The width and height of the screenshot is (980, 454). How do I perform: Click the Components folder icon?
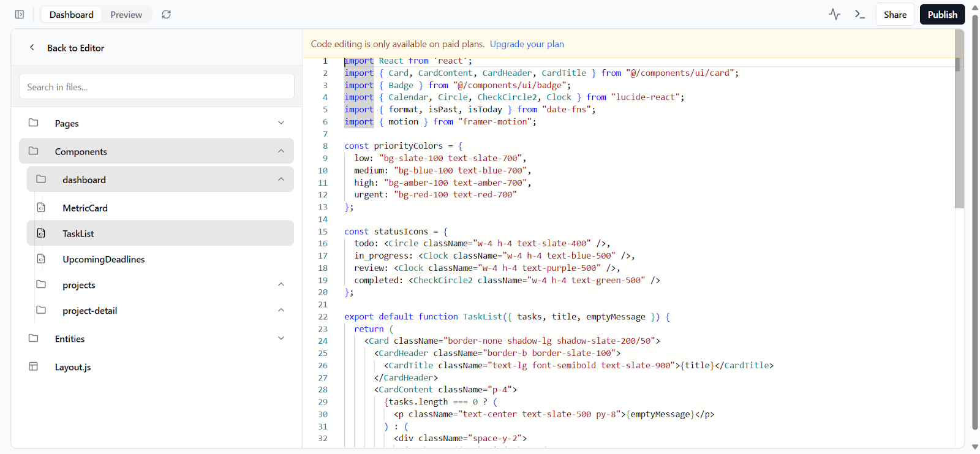tap(34, 151)
